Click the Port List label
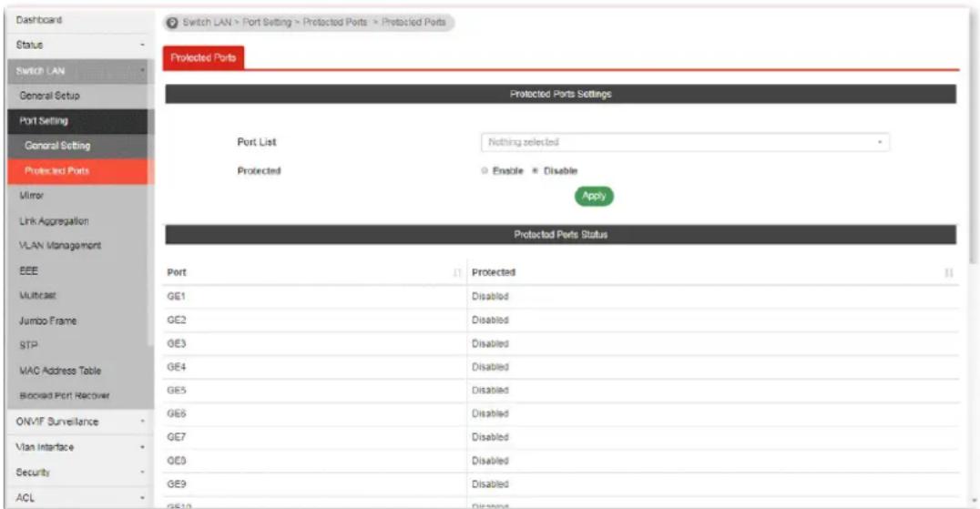Viewport: 980px width, 509px height. point(256,142)
